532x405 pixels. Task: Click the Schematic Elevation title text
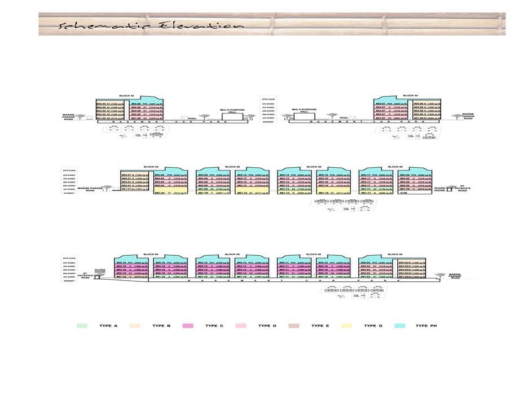coord(153,25)
